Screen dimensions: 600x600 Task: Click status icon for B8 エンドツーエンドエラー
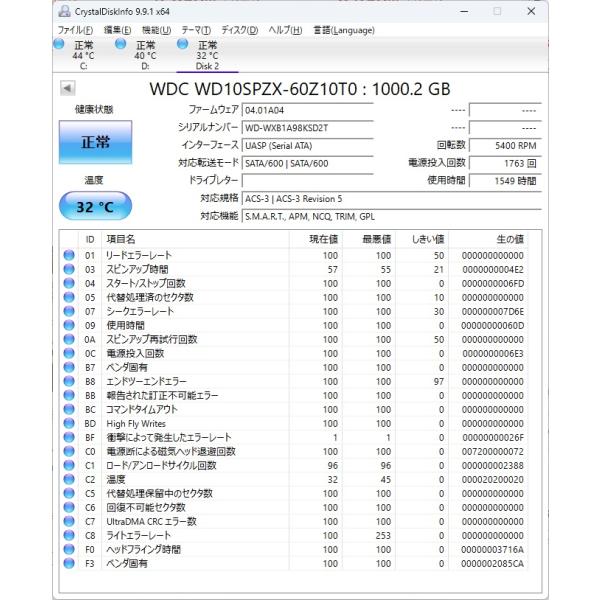(x=69, y=381)
